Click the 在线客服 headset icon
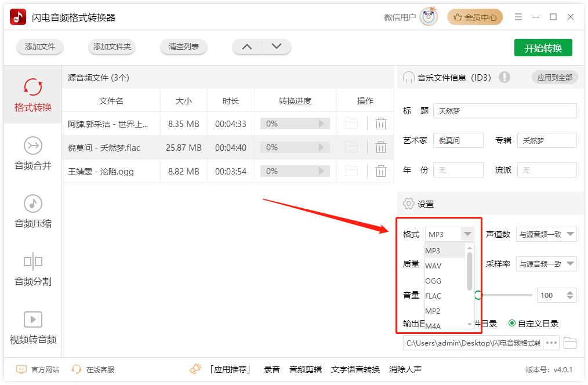This screenshot has height=385, width=588. (76, 369)
